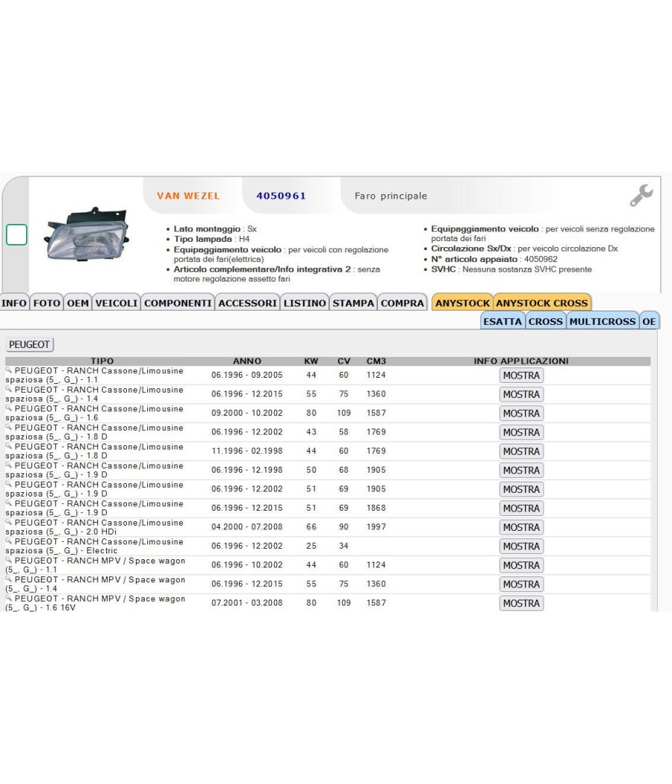Click the PEUGEOT brand button
The height and width of the screenshot is (784, 672).
(x=30, y=344)
